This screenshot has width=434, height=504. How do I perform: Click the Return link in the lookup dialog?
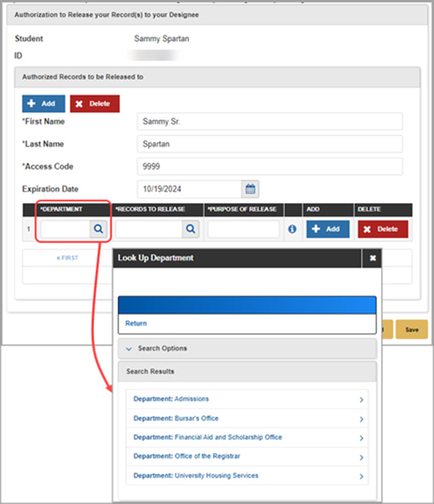click(x=136, y=323)
